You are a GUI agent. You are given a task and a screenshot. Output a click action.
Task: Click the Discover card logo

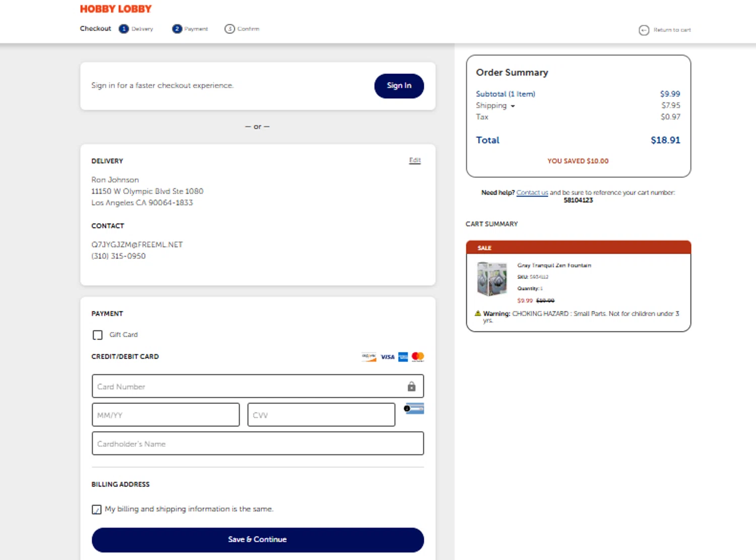point(369,357)
